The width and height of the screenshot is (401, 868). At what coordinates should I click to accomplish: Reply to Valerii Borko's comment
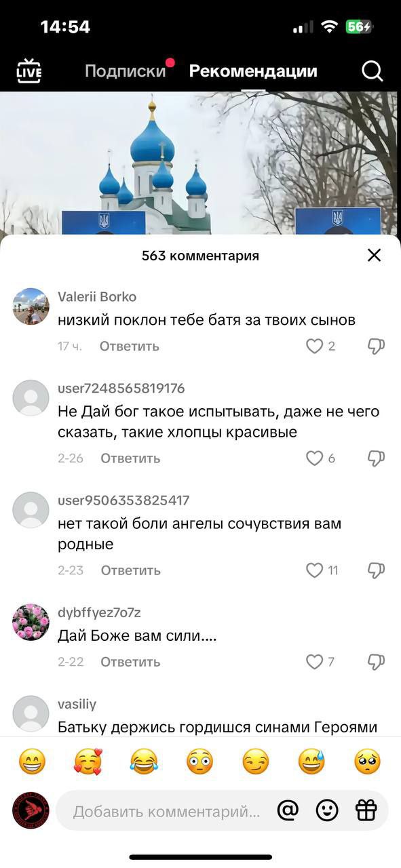pos(130,347)
